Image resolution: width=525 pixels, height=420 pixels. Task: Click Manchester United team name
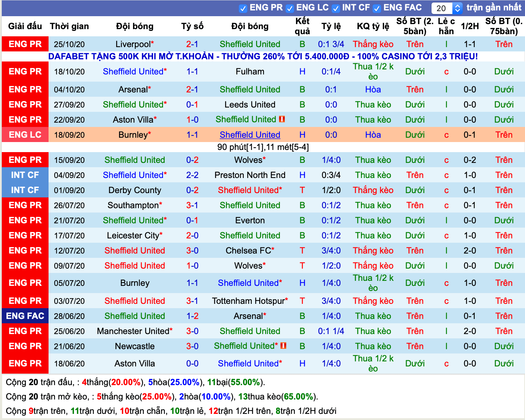[133, 331]
